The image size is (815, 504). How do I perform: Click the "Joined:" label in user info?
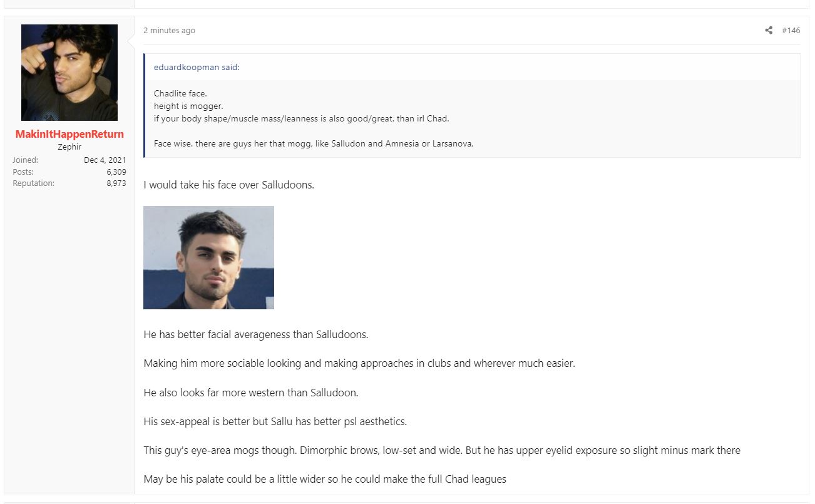(x=26, y=160)
